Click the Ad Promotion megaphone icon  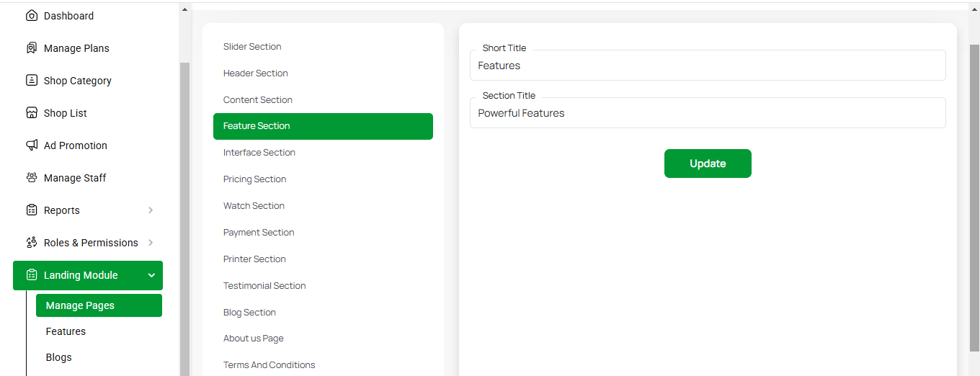(32, 146)
